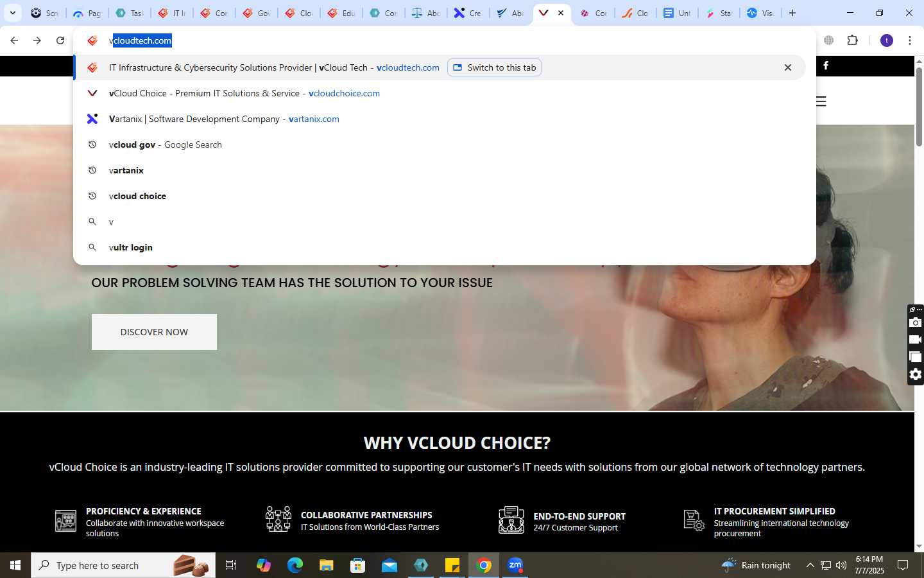Click the End-to-End Support icon
Screen dimensions: 924x578
click(x=511, y=520)
